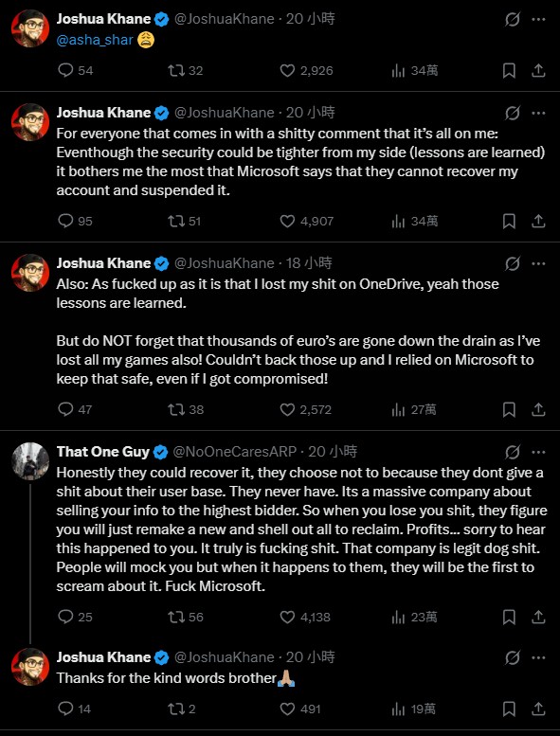The height and width of the screenshot is (736, 560).
Task: Bookmark the tweet about lost OneDrive files
Action: coord(509,410)
